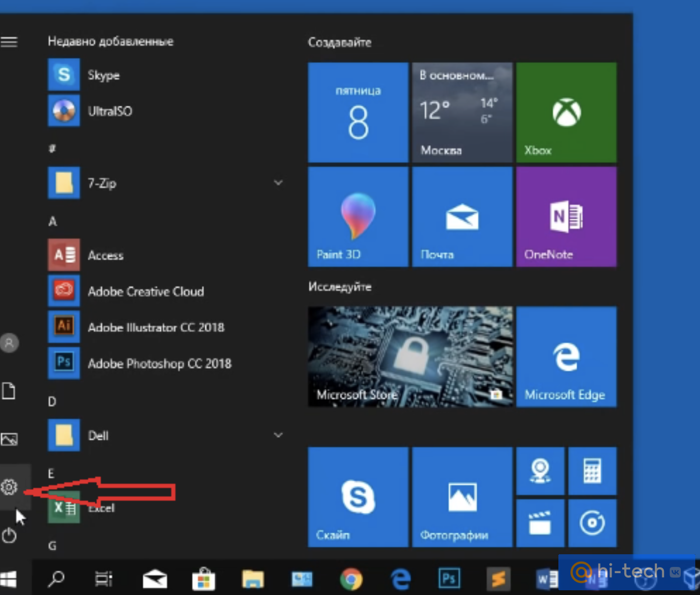This screenshot has width=700, height=595.
Task: Open Chrome from the taskbar
Action: pyautogui.click(x=351, y=578)
